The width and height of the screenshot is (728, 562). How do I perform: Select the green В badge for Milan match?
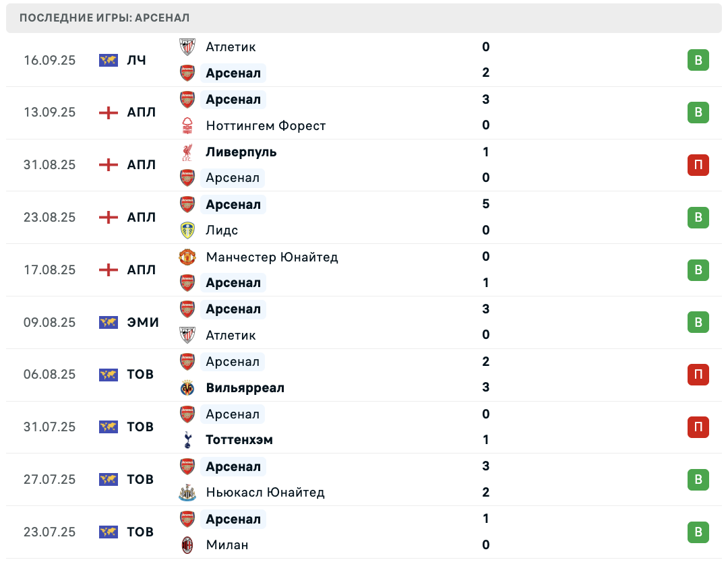click(x=698, y=532)
